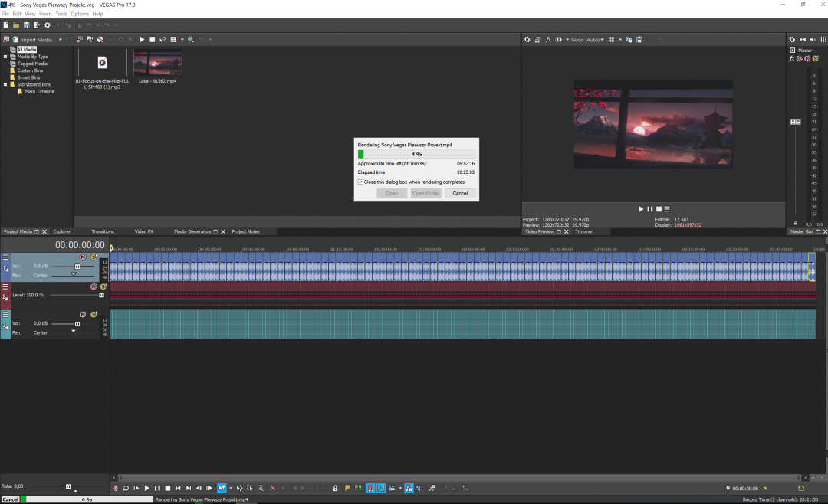The width and height of the screenshot is (828, 504).
Task: Click the Save Snapshot to File icon
Action: [x=639, y=39]
